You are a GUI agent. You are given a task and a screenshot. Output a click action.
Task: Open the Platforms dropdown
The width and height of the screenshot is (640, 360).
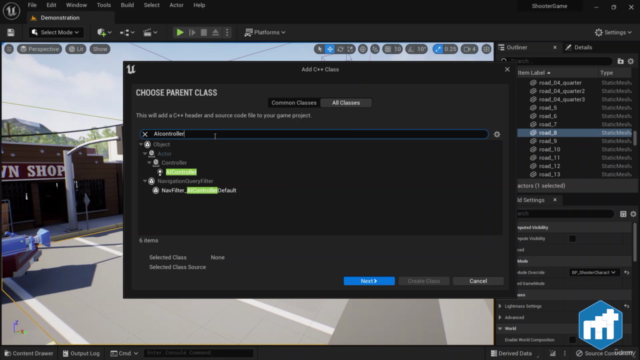pos(265,32)
